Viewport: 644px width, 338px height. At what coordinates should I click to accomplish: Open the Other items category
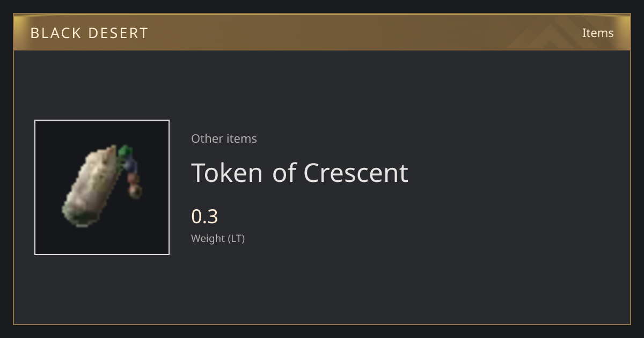click(224, 138)
